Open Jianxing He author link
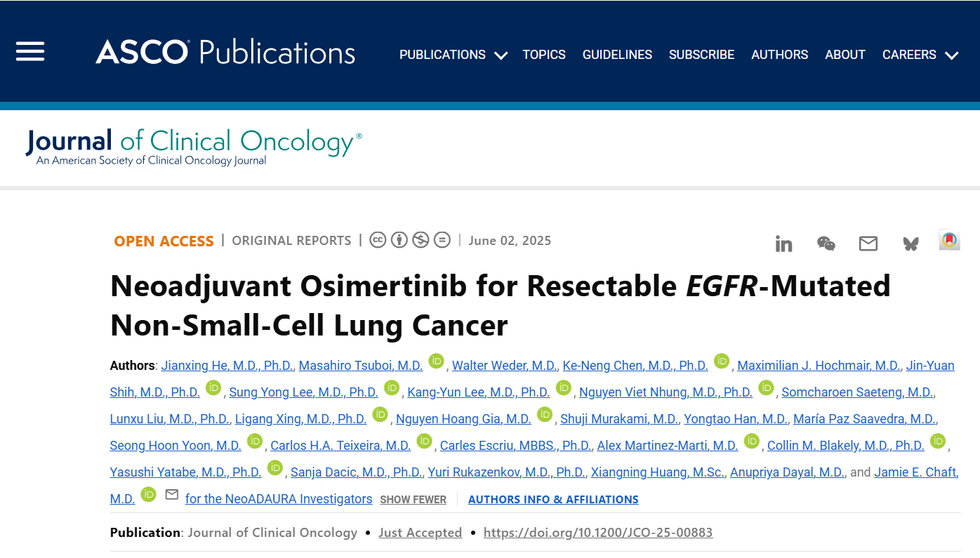The image size is (980, 558). tap(227, 366)
